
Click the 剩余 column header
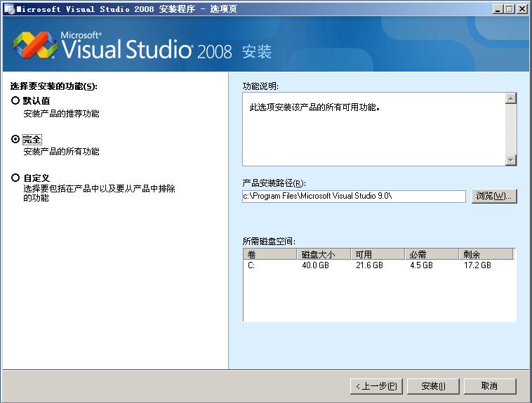click(486, 254)
